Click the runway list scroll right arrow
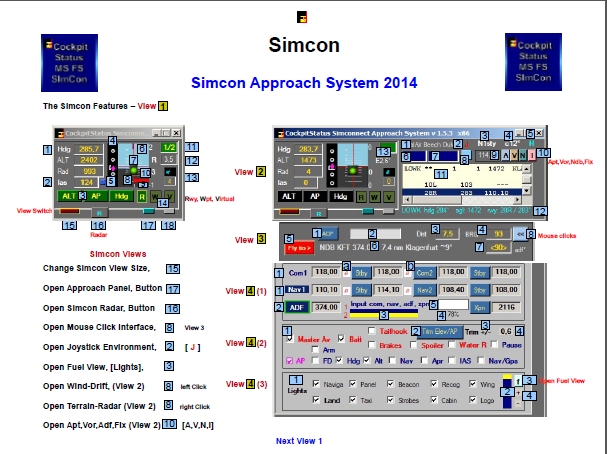This screenshot has height=454, width=607. pos(517,200)
